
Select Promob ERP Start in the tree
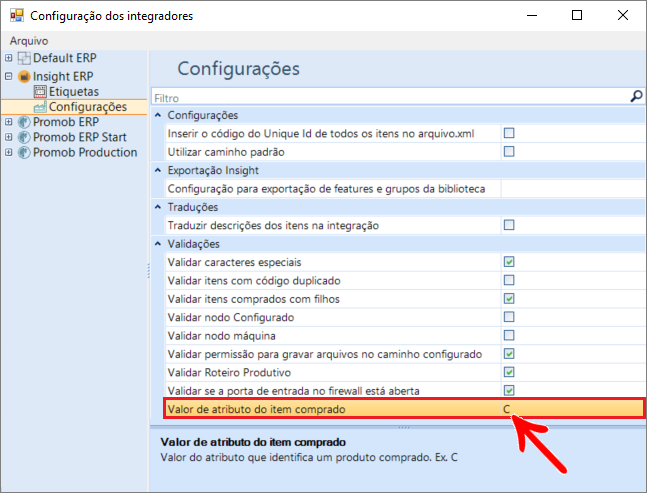pyautogui.click(x=79, y=137)
